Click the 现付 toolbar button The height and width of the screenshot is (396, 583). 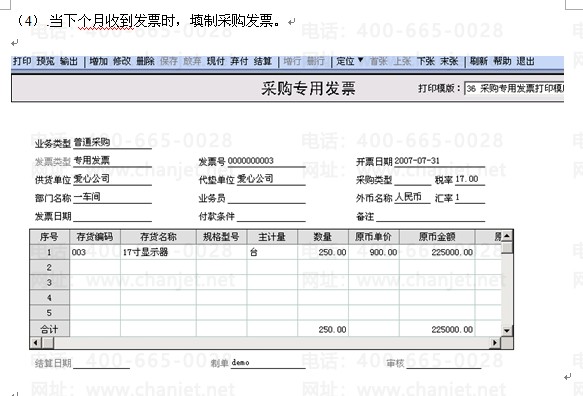[x=216, y=61]
